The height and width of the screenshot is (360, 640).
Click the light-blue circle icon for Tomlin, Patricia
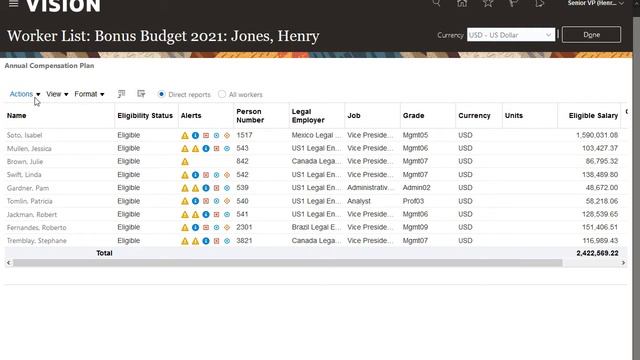coord(216,201)
